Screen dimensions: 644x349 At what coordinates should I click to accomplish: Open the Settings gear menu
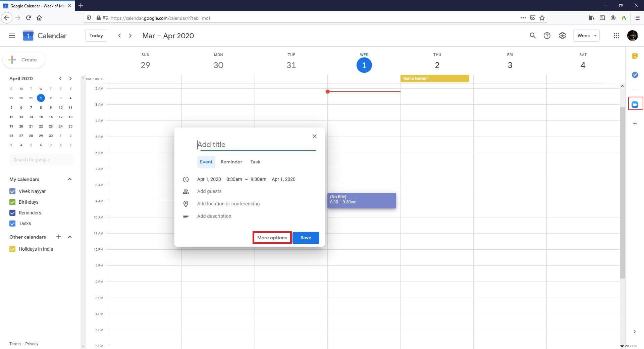click(562, 36)
